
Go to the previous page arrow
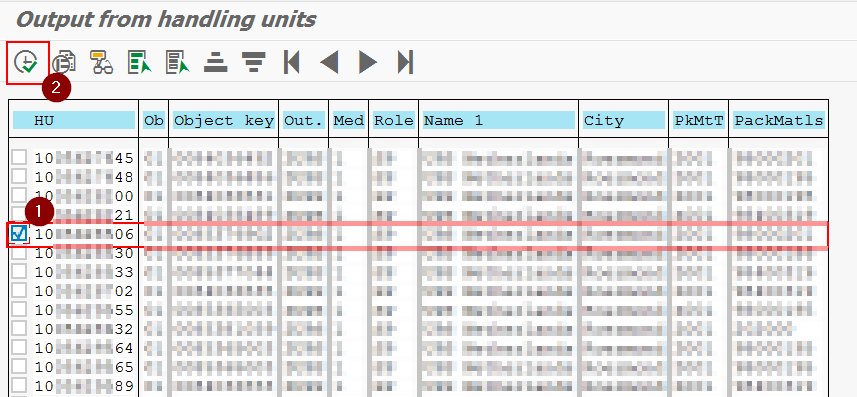click(x=330, y=62)
